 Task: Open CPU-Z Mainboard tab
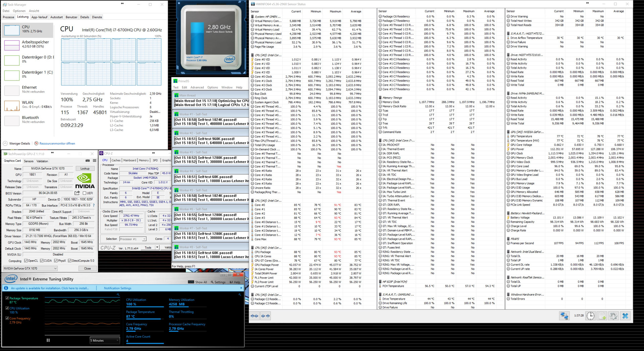(129, 160)
